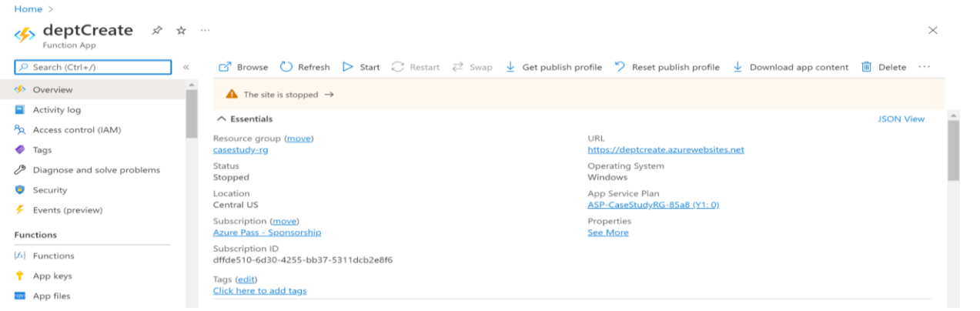Click the Central US location text
Screen dimensions: 980x311
tap(236, 205)
